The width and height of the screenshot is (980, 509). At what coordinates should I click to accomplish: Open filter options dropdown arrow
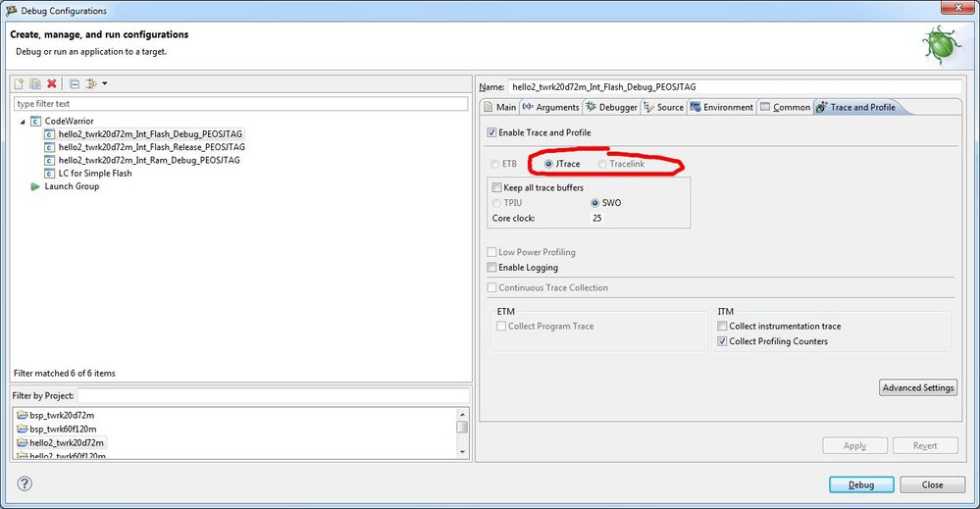click(104, 83)
